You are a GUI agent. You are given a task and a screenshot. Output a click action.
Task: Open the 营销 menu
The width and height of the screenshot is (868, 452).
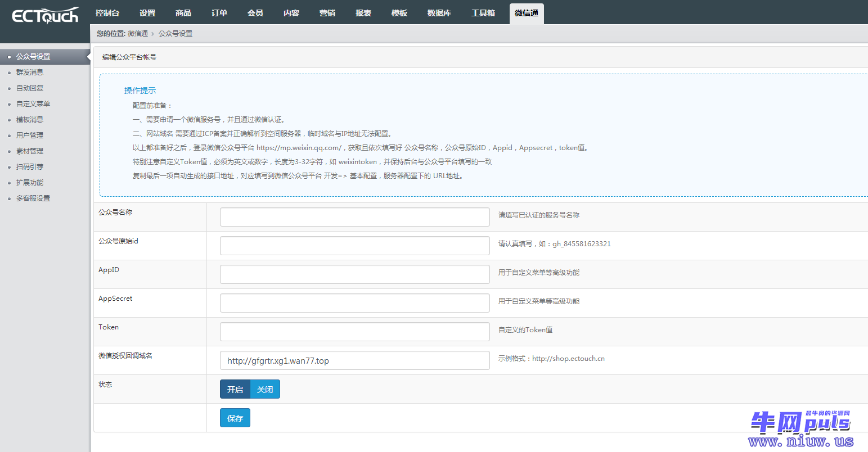coord(327,13)
